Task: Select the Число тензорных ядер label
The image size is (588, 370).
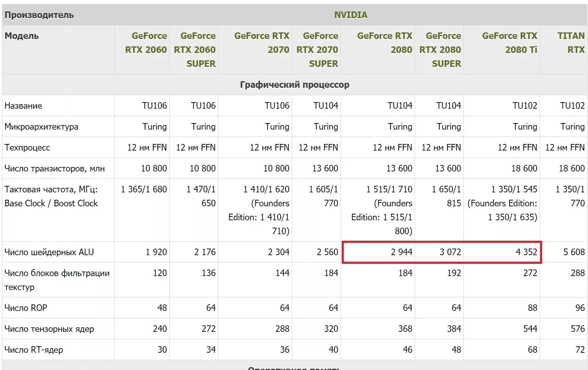Action: pos(49,329)
